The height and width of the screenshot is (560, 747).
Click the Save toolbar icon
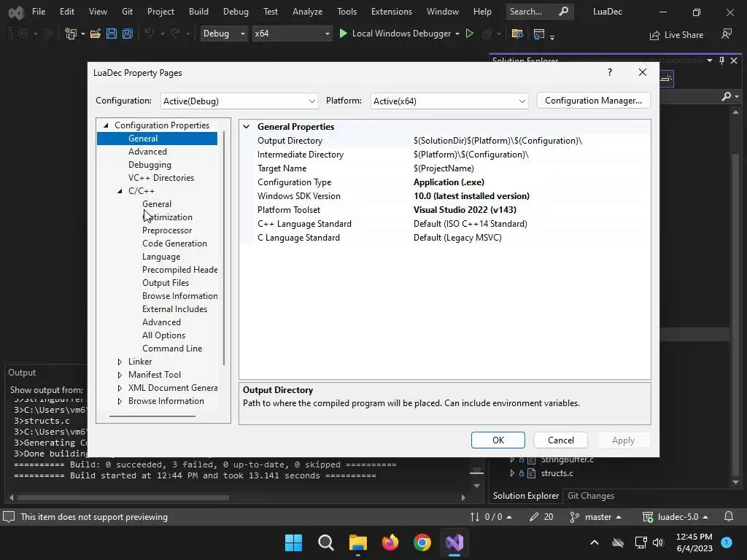tap(112, 34)
